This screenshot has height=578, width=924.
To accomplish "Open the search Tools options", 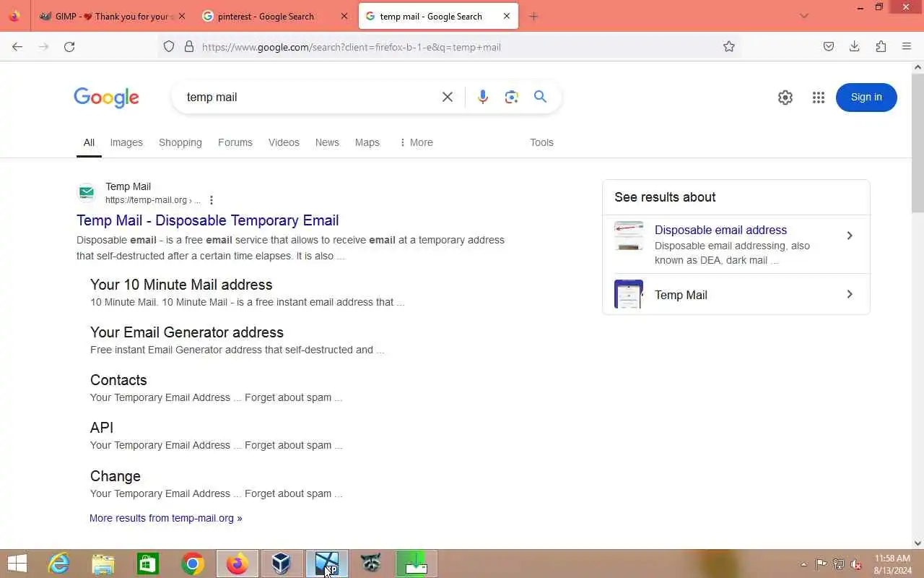I will 541,142.
